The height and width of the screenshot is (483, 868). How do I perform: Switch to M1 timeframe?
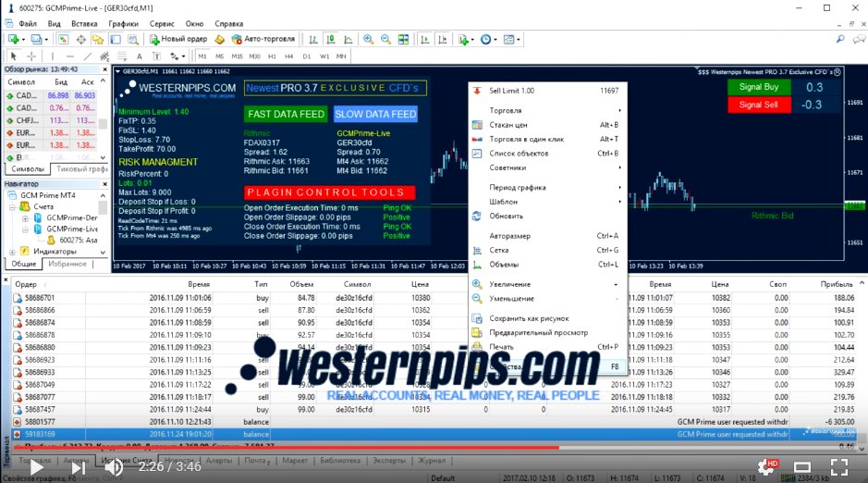tap(202, 56)
